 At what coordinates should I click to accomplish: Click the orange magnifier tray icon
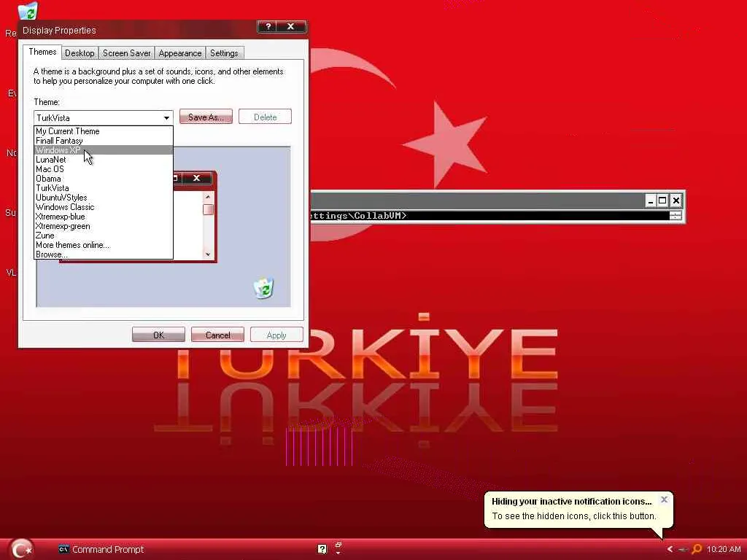697,549
